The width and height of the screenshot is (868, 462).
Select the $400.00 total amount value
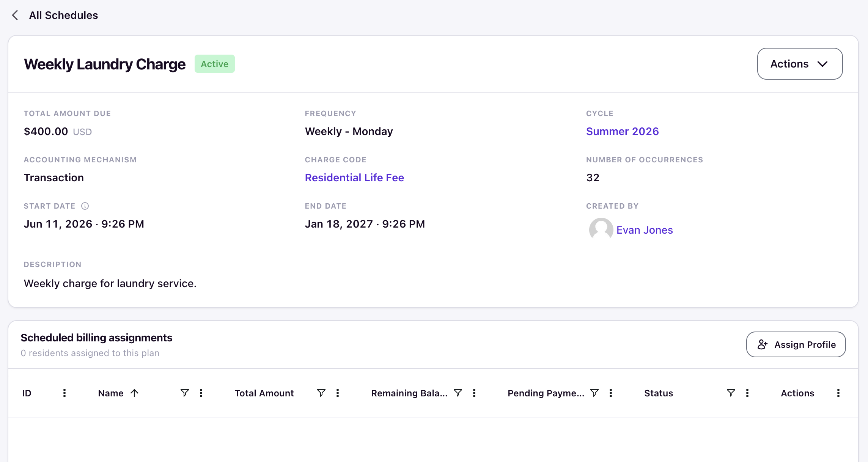[x=46, y=131]
